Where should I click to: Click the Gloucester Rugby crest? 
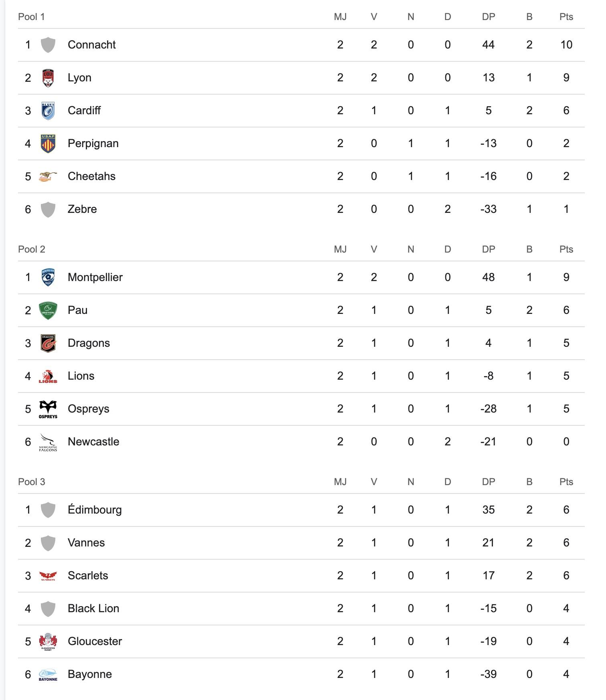pos(48,641)
